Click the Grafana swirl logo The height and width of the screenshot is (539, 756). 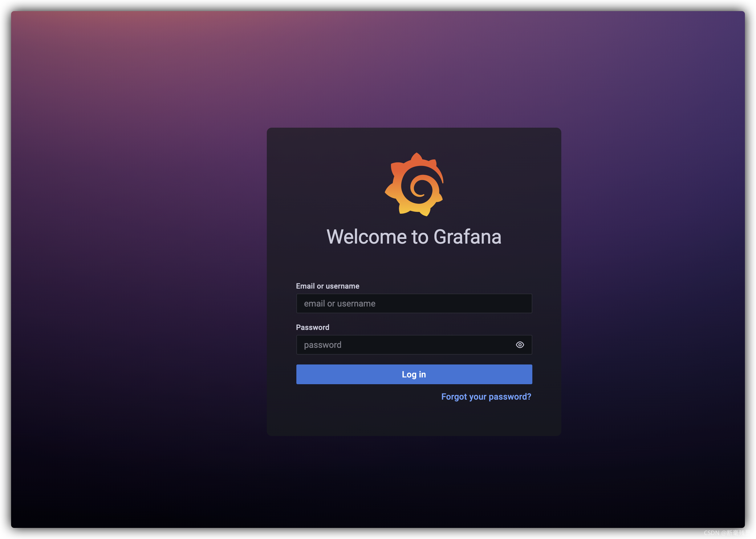[414, 184]
